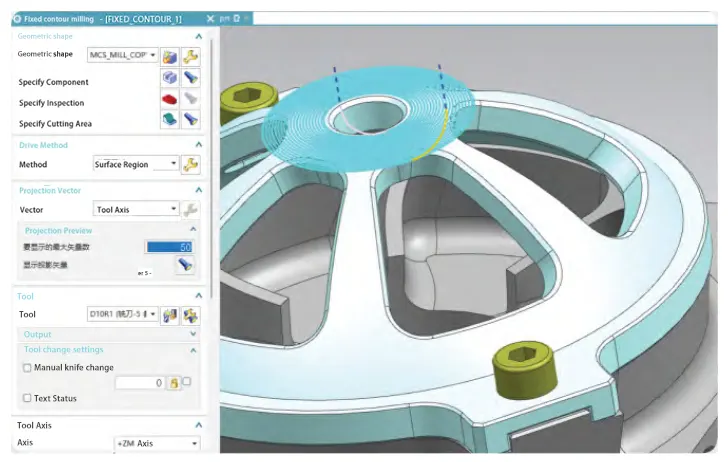Select the Specify Cutting Area icon

click(x=170, y=119)
